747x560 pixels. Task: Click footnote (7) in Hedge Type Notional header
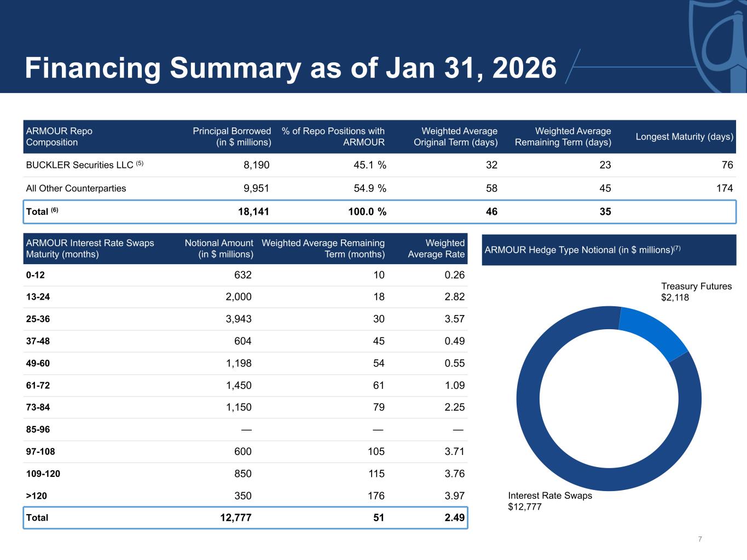(x=677, y=248)
